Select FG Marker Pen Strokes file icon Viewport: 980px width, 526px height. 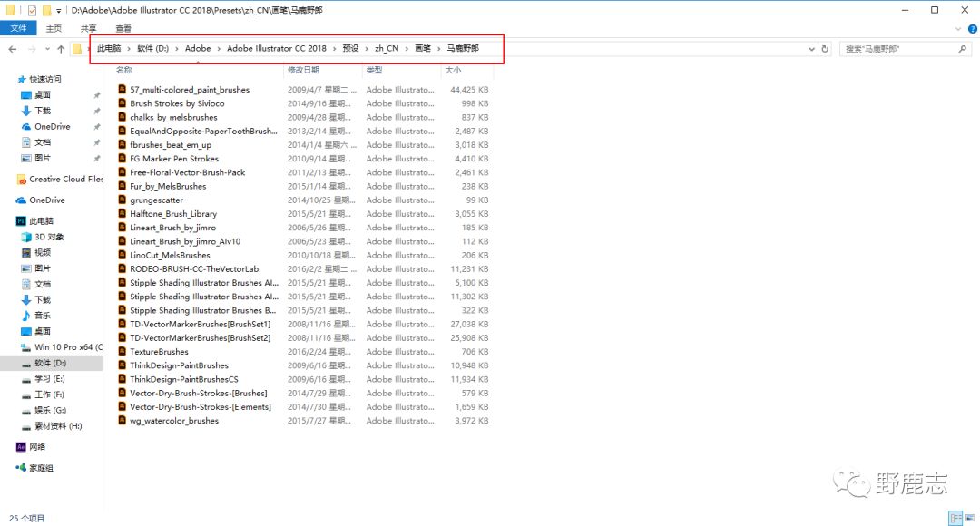pyautogui.click(x=122, y=158)
